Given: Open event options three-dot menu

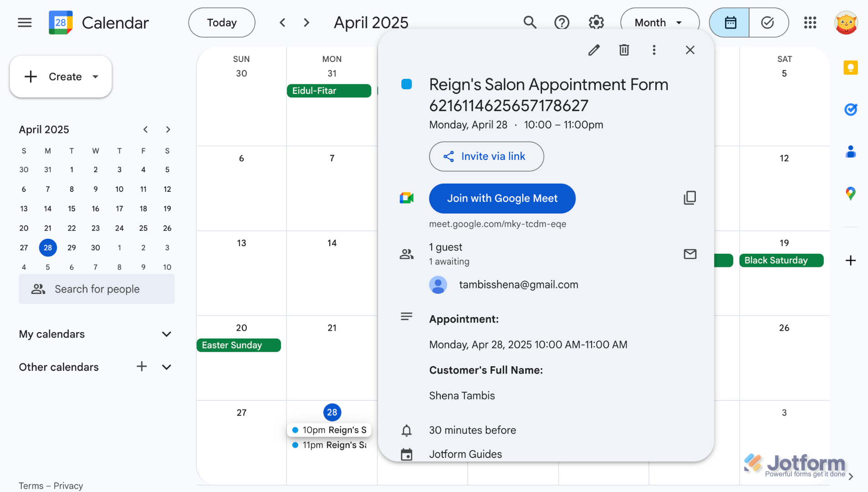Looking at the screenshot, I should [x=654, y=50].
